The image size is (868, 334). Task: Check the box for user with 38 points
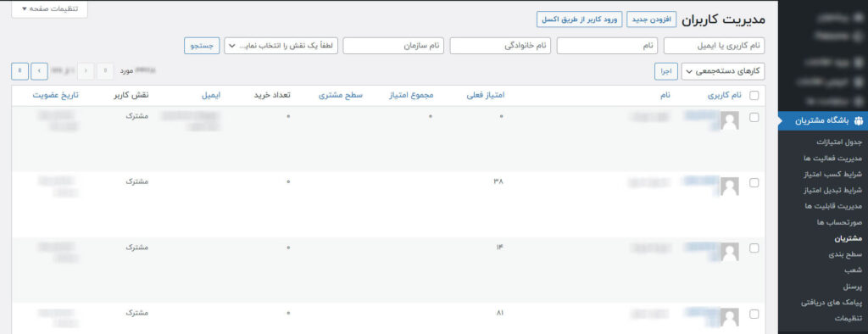[x=754, y=183]
